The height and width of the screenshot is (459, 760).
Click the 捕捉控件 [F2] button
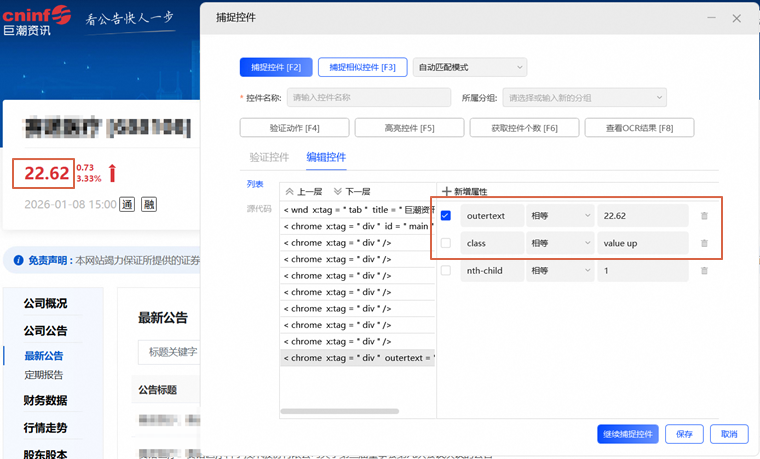[276, 67]
